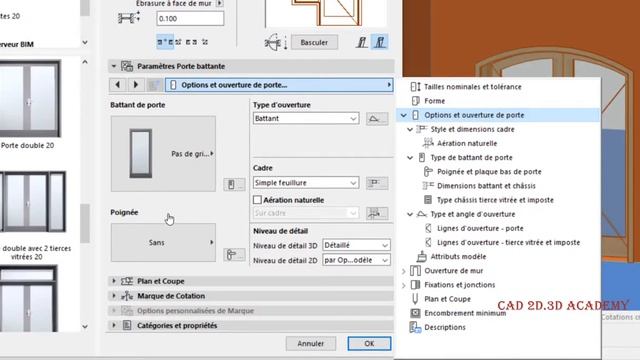This screenshot has width=640, height=360.
Task: Open Pas de gri... door leaf flyout
Action: coord(163,153)
